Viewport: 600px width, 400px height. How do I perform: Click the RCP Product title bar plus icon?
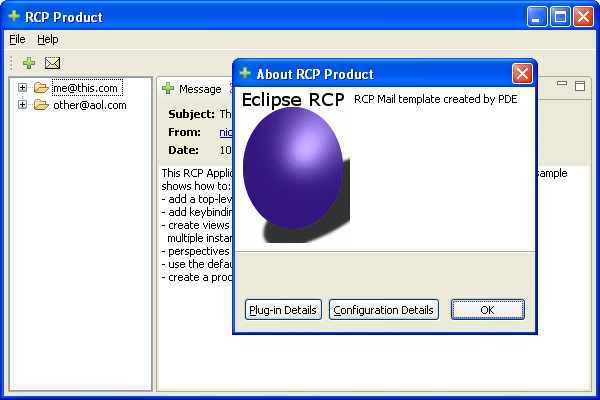click(x=14, y=16)
